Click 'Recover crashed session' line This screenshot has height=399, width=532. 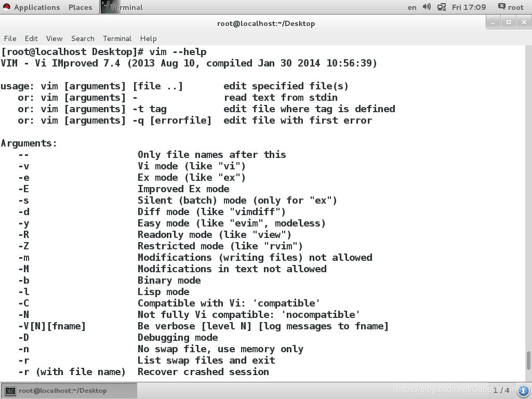point(203,372)
